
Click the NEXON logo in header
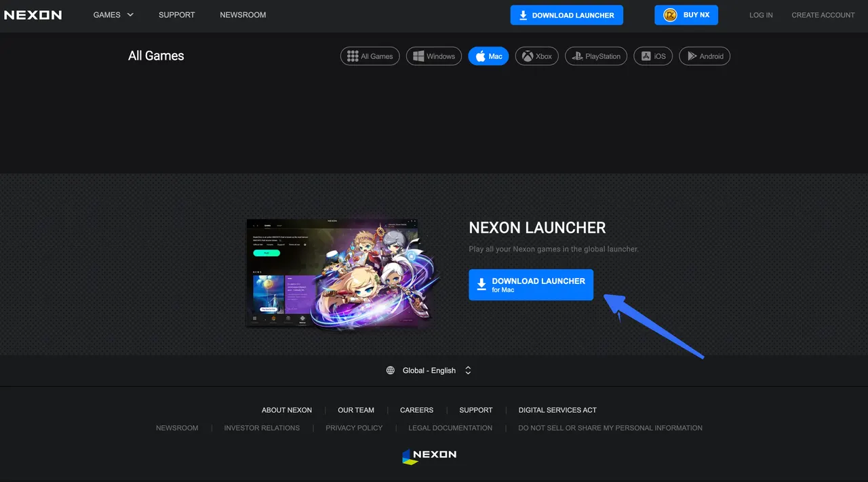click(33, 15)
